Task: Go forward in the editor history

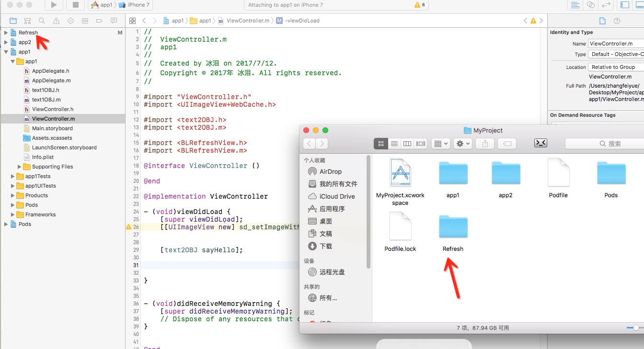Action: click(155, 21)
